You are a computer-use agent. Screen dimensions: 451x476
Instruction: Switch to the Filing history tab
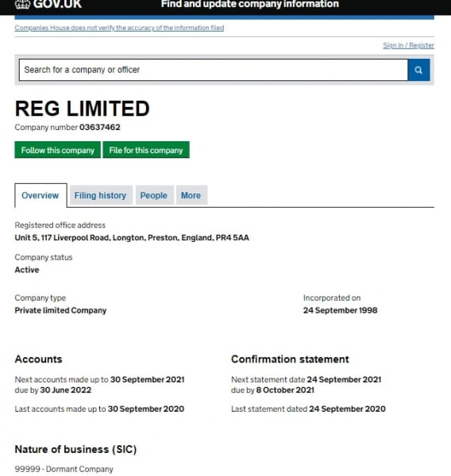101,195
